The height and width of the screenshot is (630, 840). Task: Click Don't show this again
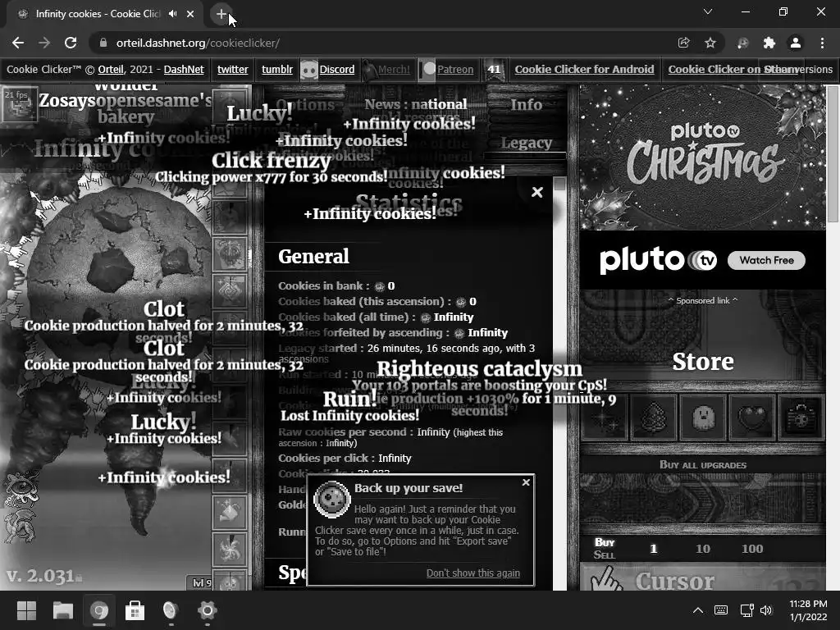[473, 573]
